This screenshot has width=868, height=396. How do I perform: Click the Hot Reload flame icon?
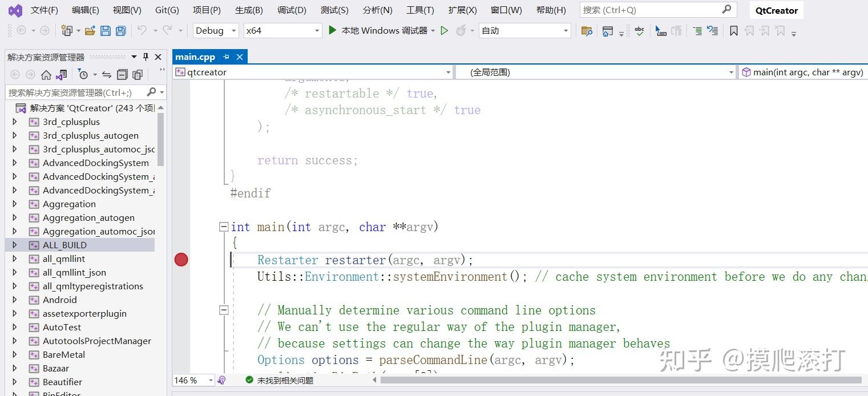[461, 31]
